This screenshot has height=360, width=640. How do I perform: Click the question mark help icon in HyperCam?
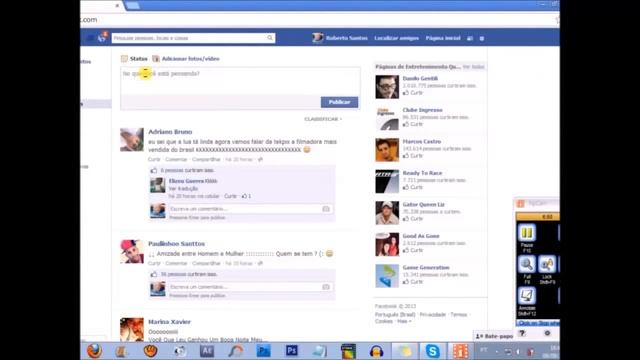pyautogui.click(x=522, y=333)
